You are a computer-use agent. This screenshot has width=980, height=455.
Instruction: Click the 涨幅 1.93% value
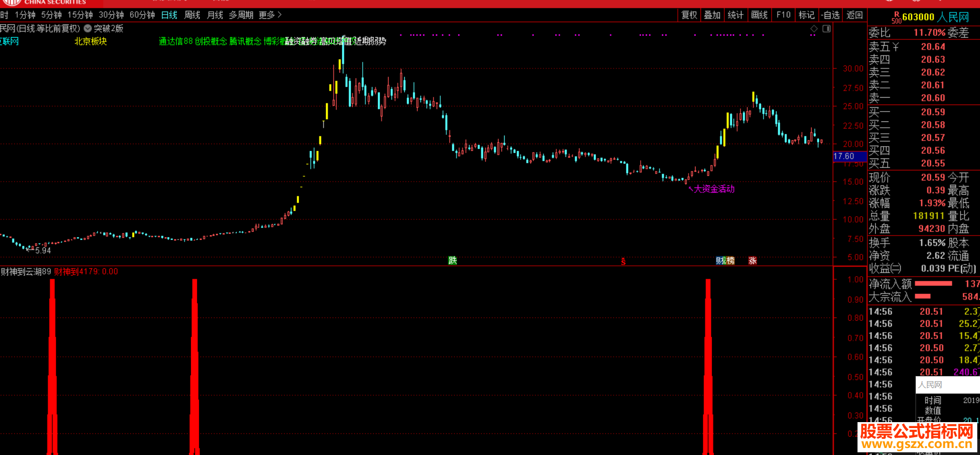933,203
